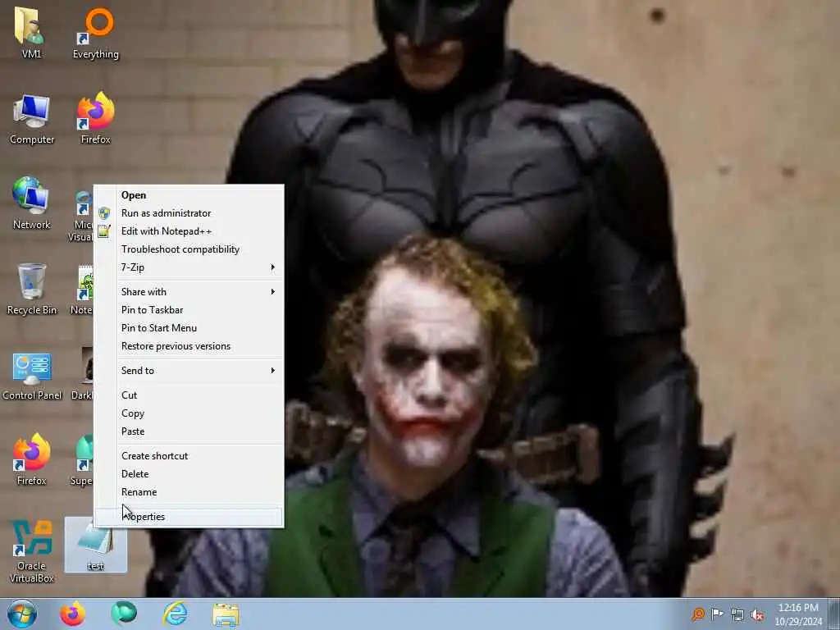Select the Firefox icon beside Computer
This screenshot has width=840, height=630.
tap(96, 118)
